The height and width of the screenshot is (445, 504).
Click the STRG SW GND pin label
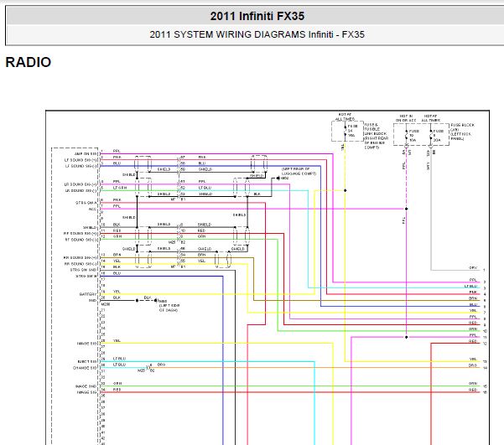(83, 270)
